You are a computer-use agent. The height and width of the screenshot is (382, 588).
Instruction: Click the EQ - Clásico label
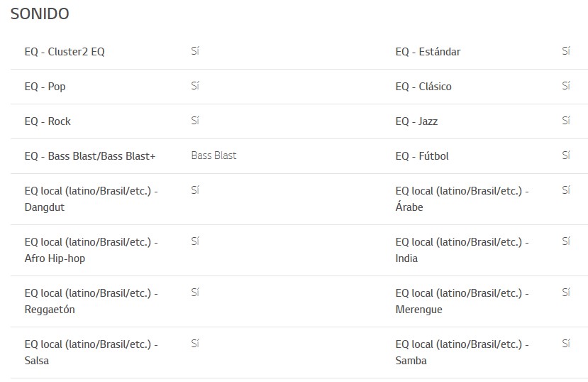(423, 87)
